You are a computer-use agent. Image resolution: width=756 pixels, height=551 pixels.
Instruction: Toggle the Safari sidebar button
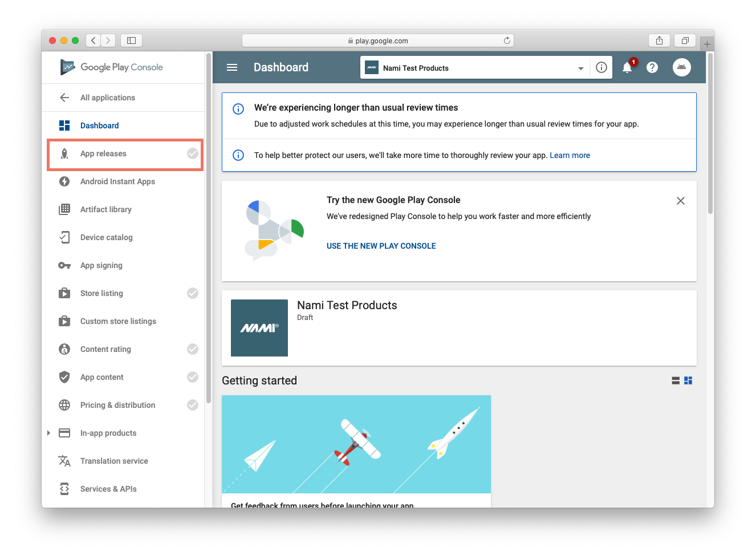tap(131, 40)
